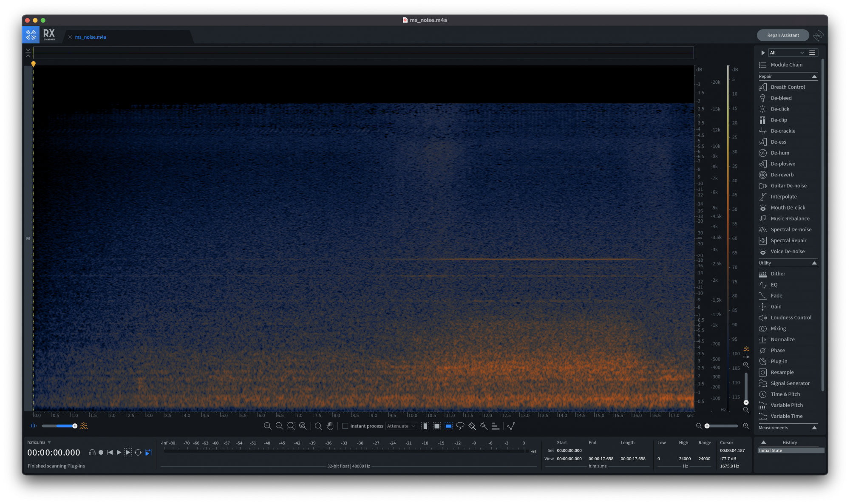Open the Spectral De-noise module
The image size is (850, 504).
[791, 229]
